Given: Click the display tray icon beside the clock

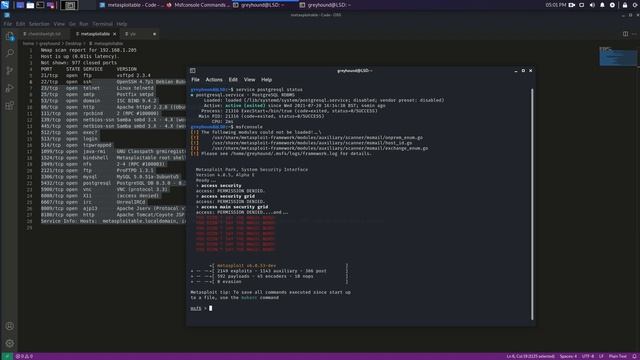Looking at the screenshot, I should pos(582,5).
